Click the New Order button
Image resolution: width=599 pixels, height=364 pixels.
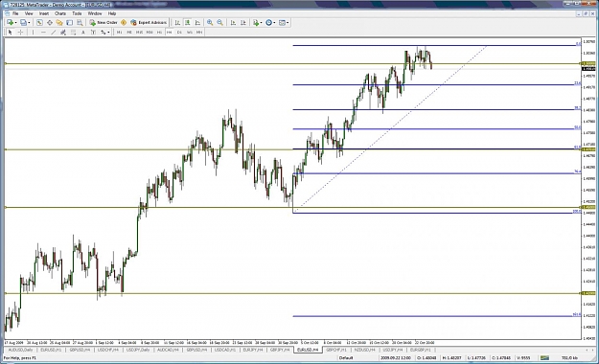coord(104,23)
